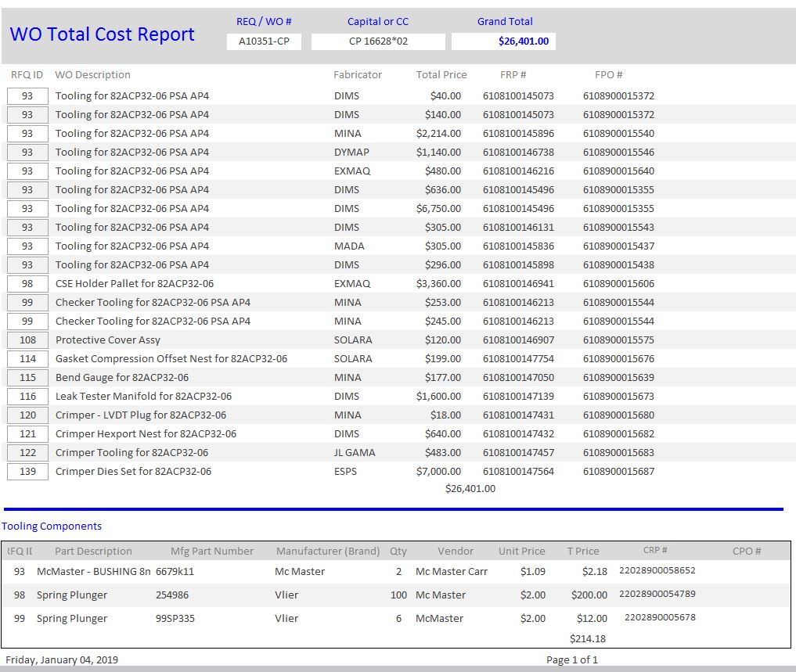Screen dimensions: 796x672
Task: Click the DYMAP fabricator cell
Action: point(351,153)
